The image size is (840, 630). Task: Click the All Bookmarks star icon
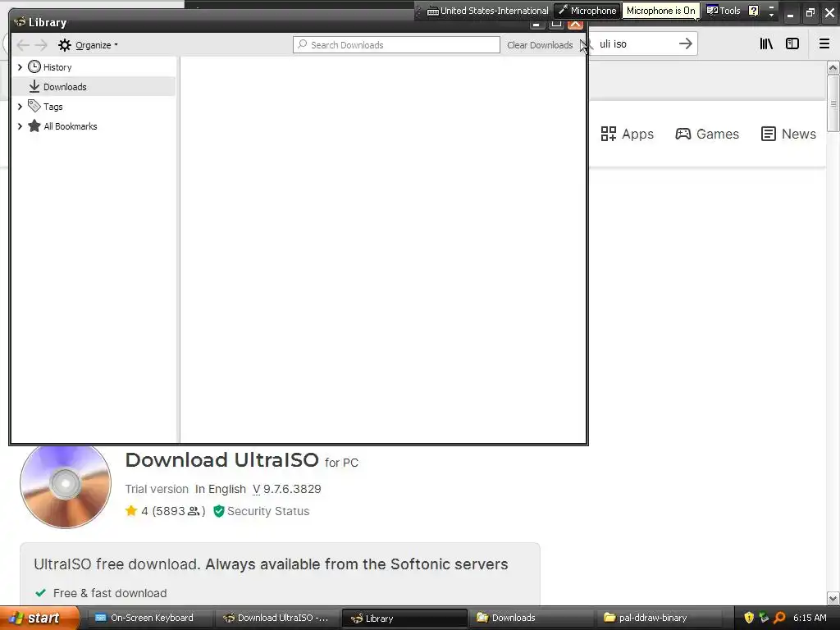point(34,126)
